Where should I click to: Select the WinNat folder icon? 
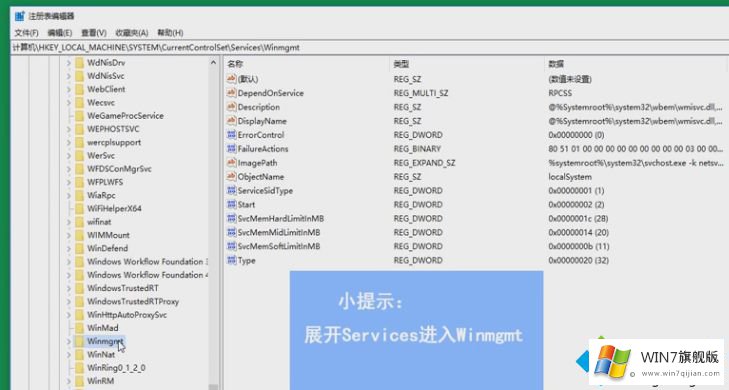(80, 355)
